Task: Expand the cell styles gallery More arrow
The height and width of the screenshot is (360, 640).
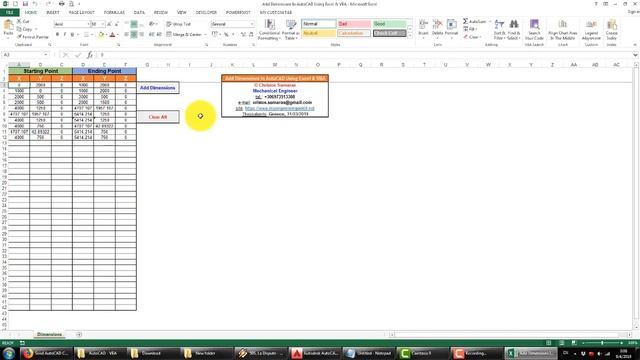Action: [409, 36]
